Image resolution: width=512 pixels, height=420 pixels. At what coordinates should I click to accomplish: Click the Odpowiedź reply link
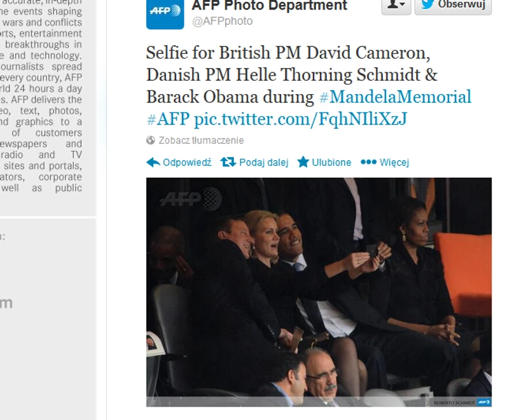pos(187,163)
